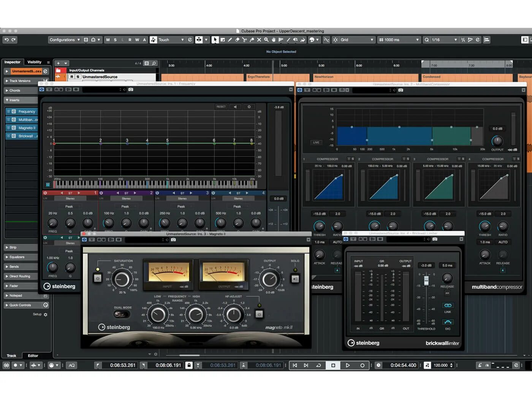Solo the UnmasteredSource track
Screen dimensions: 532x399
78,77
